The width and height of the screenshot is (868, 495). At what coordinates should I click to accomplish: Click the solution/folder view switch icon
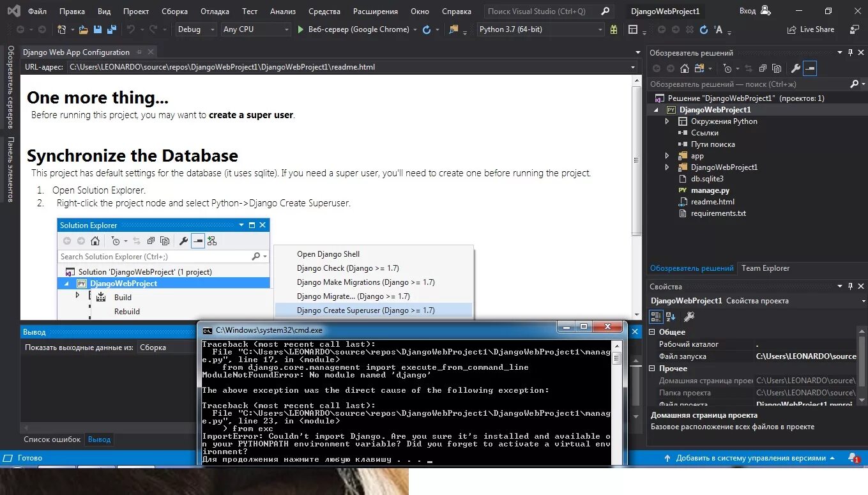coord(701,68)
